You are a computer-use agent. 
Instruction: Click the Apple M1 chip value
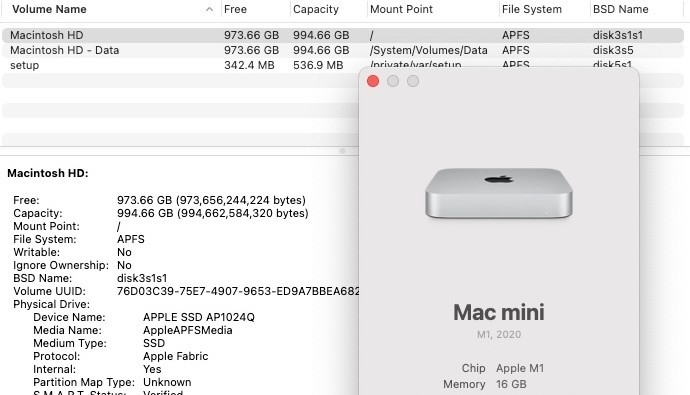point(520,368)
